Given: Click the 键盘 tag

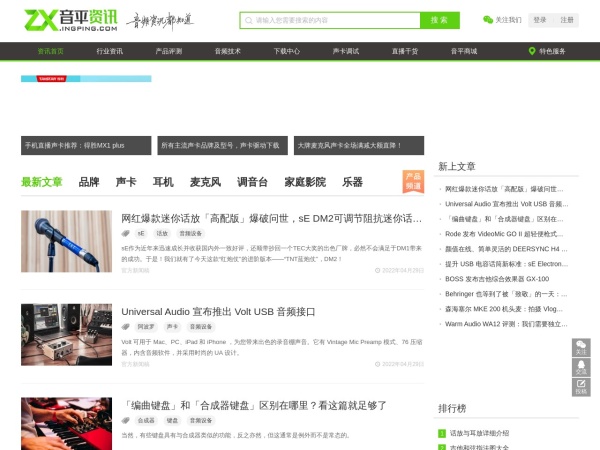Looking at the screenshot, I should pos(172,421).
